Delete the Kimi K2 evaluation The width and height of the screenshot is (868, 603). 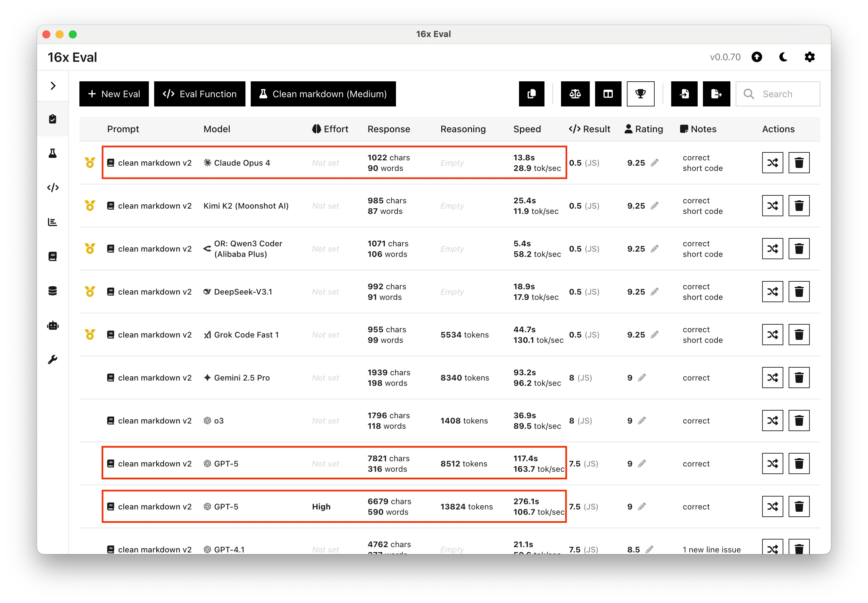[799, 206]
